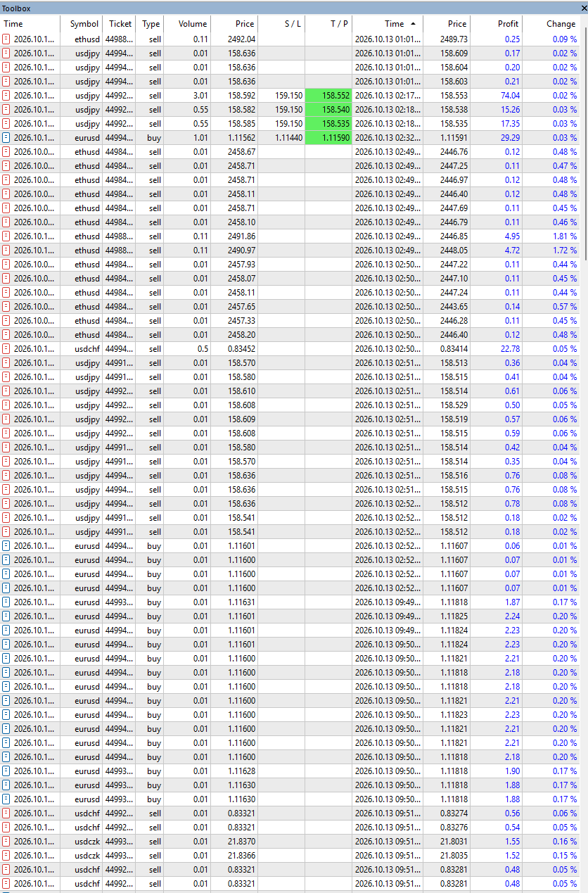Click the closing price 2443.65
The width and height of the screenshot is (588, 893).
coord(454,307)
